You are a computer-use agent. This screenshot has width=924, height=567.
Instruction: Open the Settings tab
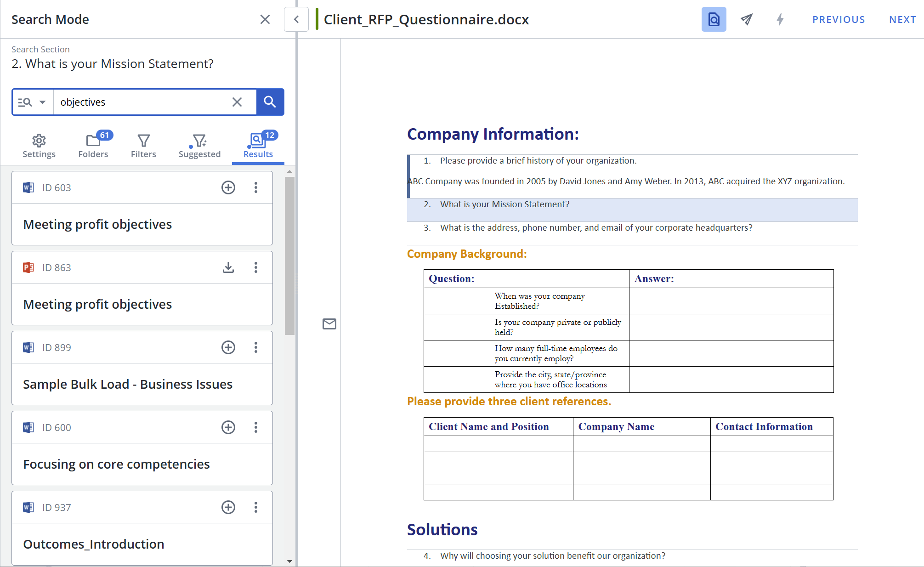[39, 147]
